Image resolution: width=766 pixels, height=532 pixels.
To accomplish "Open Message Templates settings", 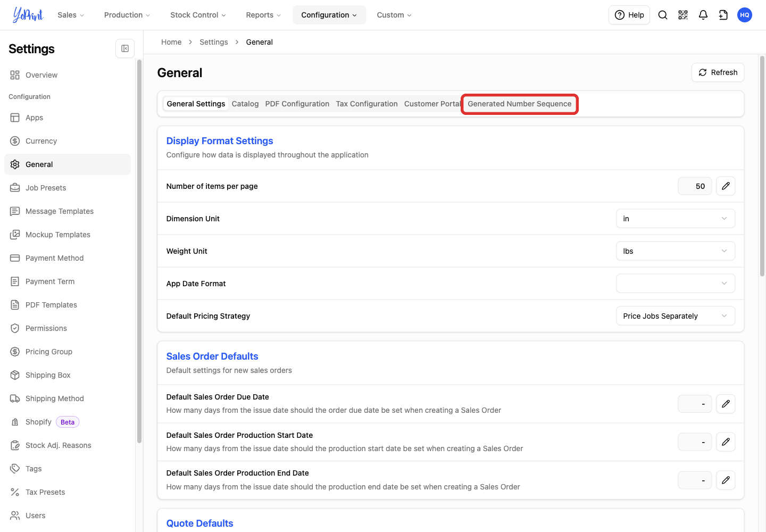I will [x=68, y=211].
